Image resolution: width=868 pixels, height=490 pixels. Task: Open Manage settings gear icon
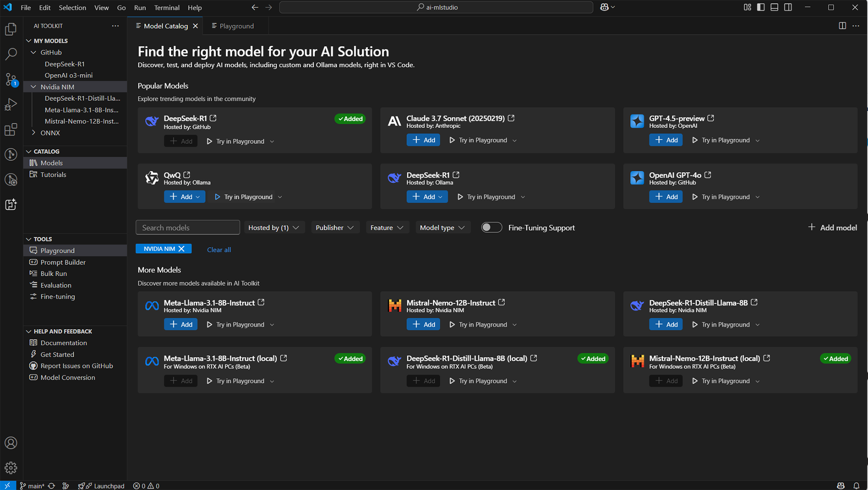11,467
